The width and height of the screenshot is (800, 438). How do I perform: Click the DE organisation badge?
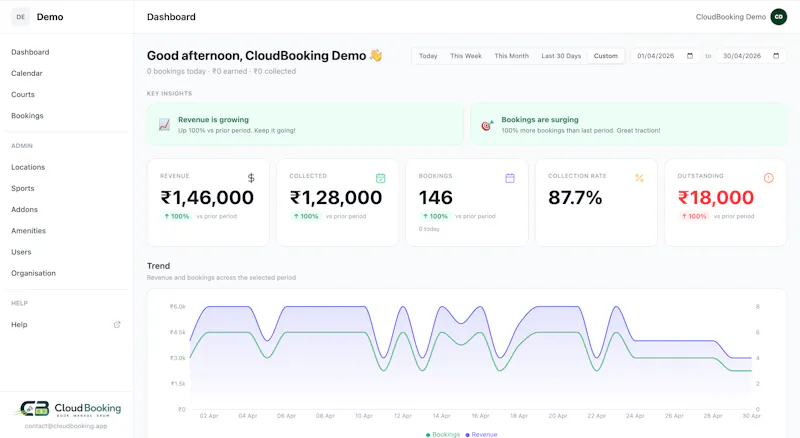[x=20, y=17]
